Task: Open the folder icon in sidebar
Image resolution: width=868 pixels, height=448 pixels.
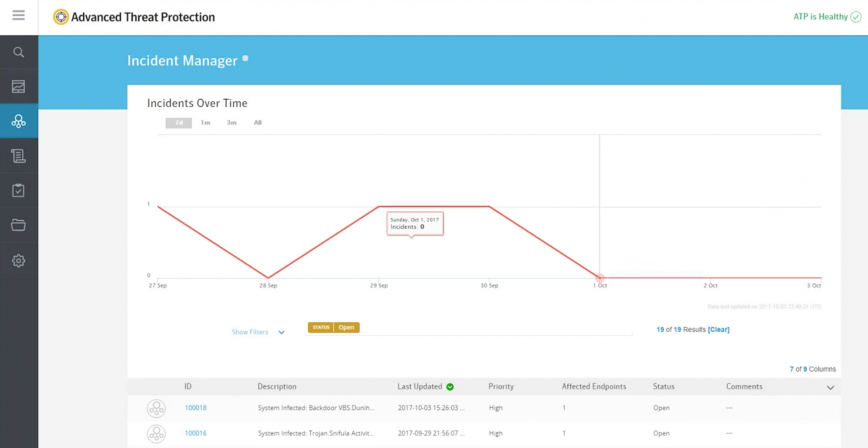Action: 18,225
